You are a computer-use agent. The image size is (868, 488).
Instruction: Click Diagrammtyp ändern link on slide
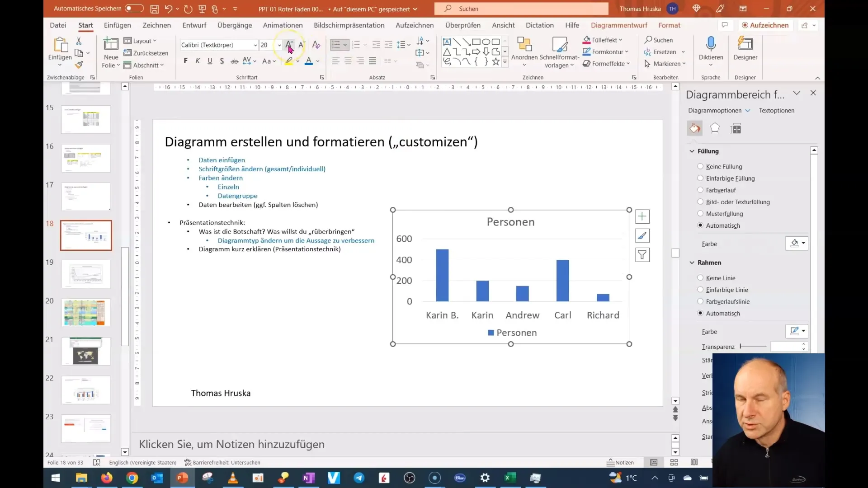point(296,240)
